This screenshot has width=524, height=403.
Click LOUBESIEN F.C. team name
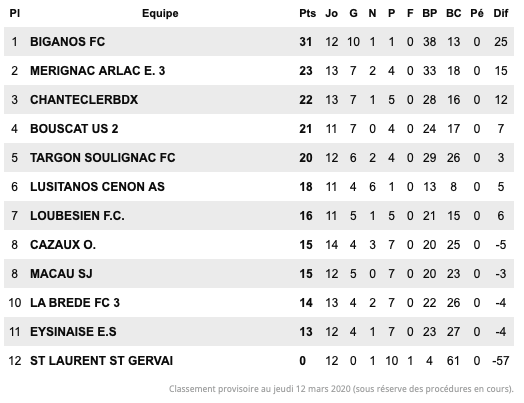[x=77, y=216]
